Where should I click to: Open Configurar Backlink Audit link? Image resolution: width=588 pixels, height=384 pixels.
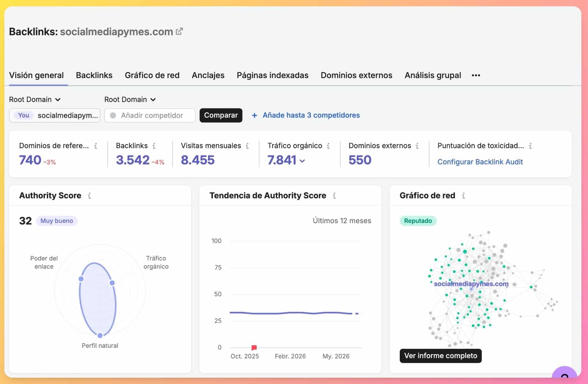[x=480, y=162]
